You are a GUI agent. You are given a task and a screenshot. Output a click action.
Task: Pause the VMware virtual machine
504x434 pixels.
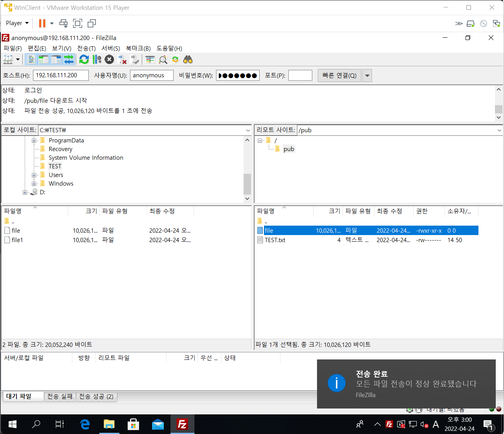tap(42, 23)
